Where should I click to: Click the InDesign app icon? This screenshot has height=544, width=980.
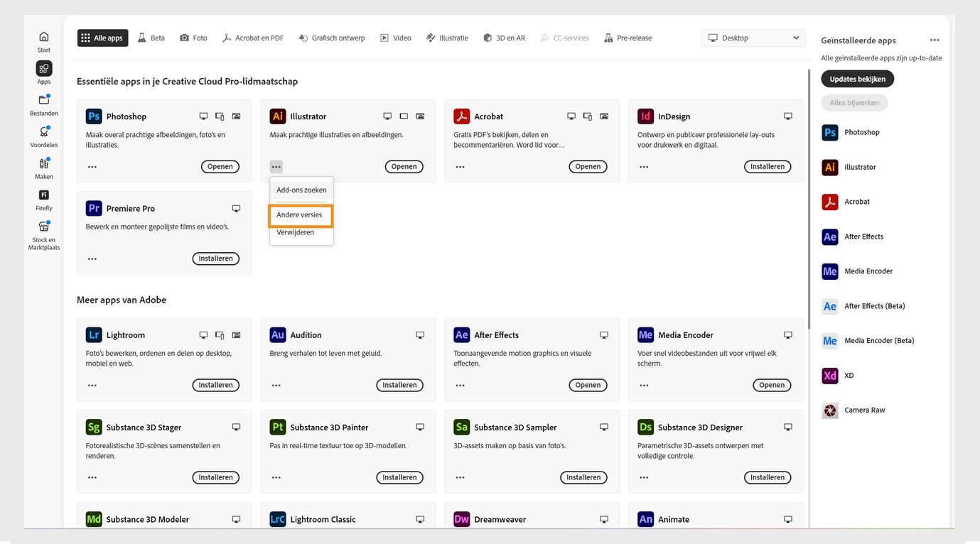[645, 116]
